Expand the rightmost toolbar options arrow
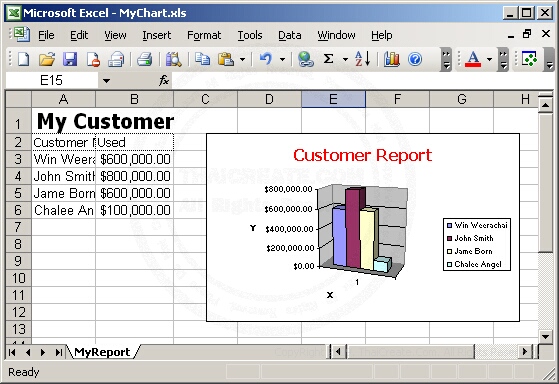Screen dimensions: 559x384 549,60
